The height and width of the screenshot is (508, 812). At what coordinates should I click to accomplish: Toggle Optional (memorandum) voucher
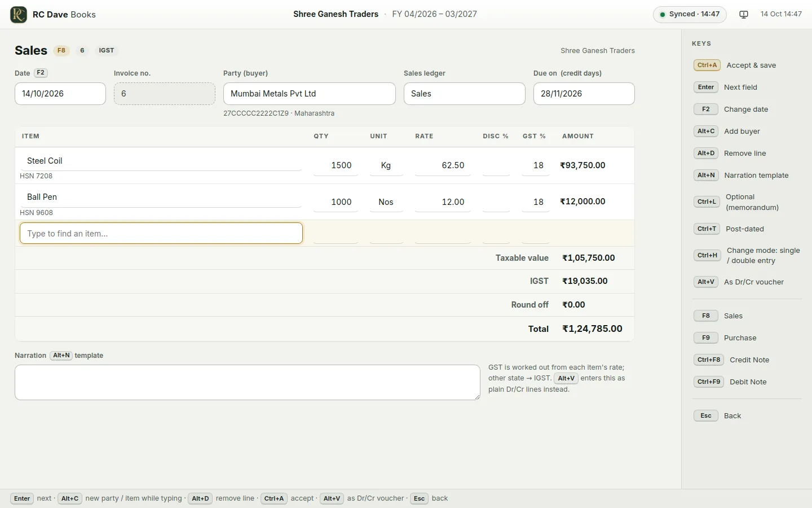[748, 202]
